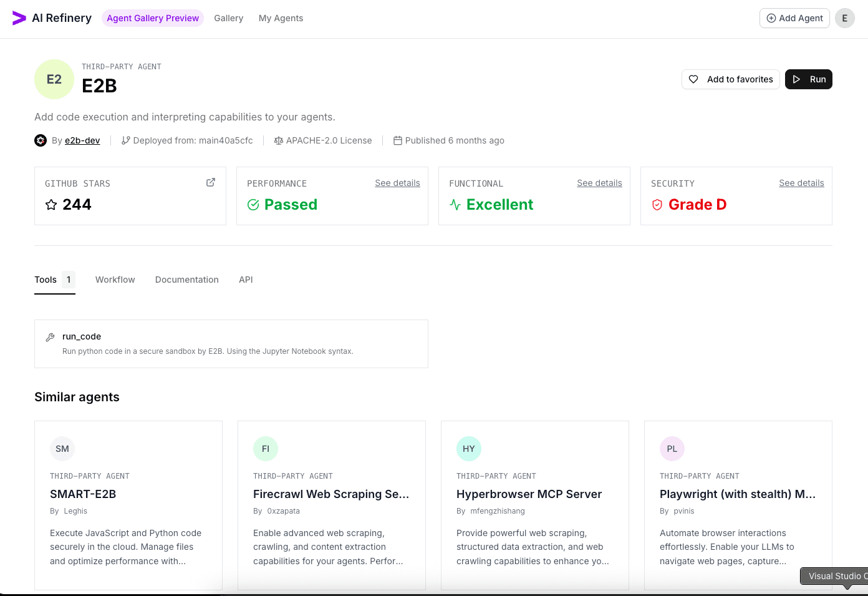Open the My Agents page
Screen dimensions: 868x596
281,18
